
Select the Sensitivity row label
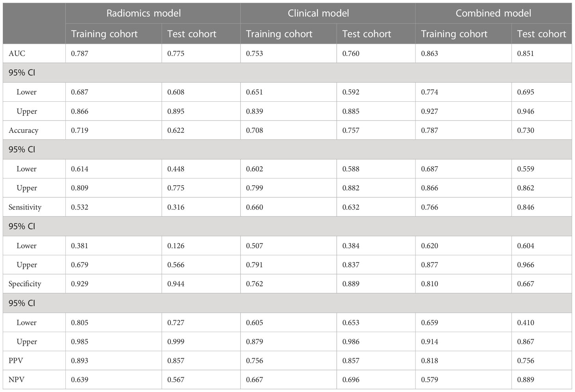tap(25, 207)
